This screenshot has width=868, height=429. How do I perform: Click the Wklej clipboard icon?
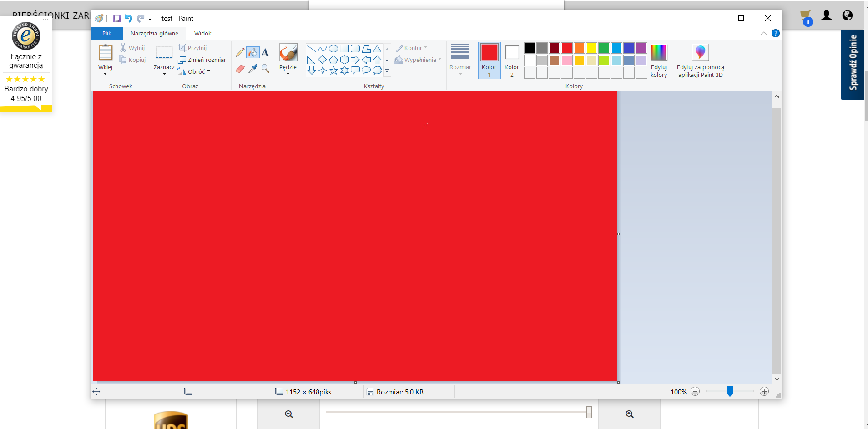click(x=106, y=52)
